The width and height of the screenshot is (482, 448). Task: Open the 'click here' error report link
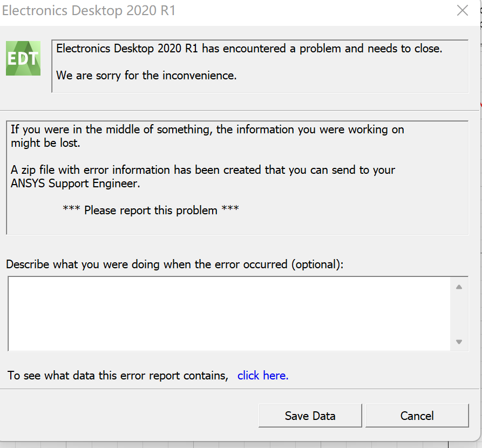tap(263, 376)
